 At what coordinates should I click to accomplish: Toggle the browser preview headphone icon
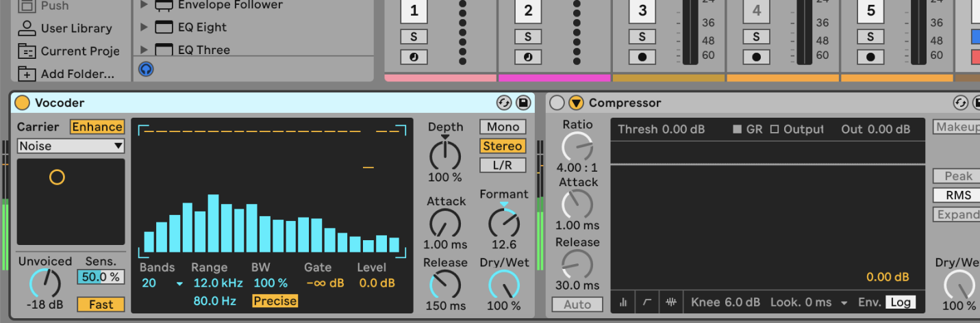pyautogui.click(x=145, y=68)
